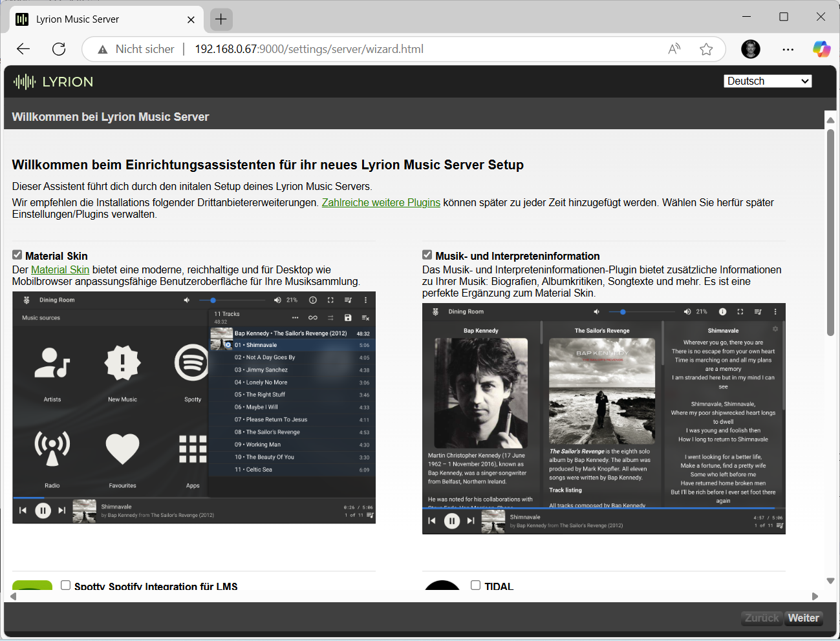Click the New Music icon in Material Skin preview
Image resolution: width=840 pixels, height=641 pixels.
(x=122, y=363)
